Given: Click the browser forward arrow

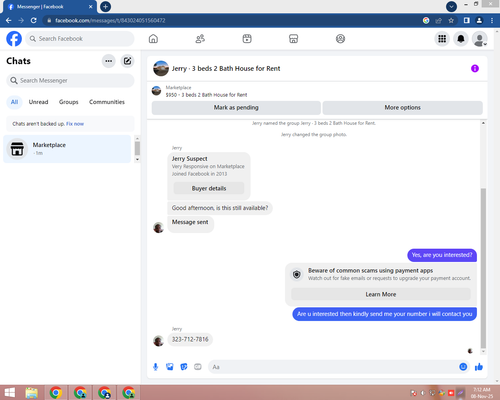Looking at the screenshot, I should 21,21.
